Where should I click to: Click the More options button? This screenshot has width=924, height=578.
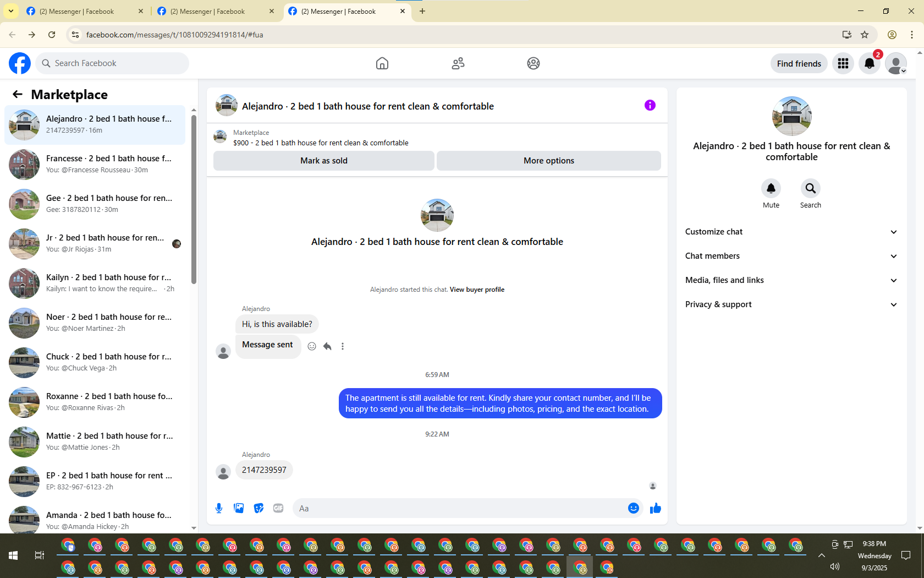point(549,161)
